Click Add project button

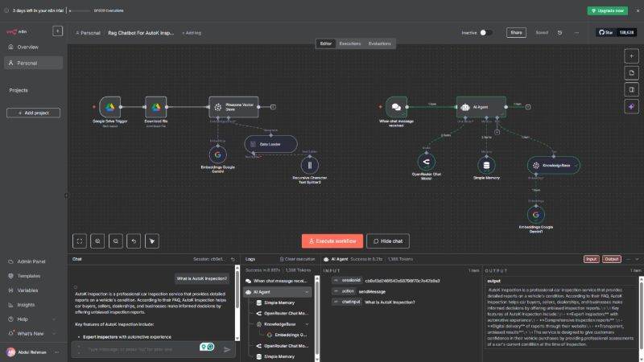[x=33, y=113]
